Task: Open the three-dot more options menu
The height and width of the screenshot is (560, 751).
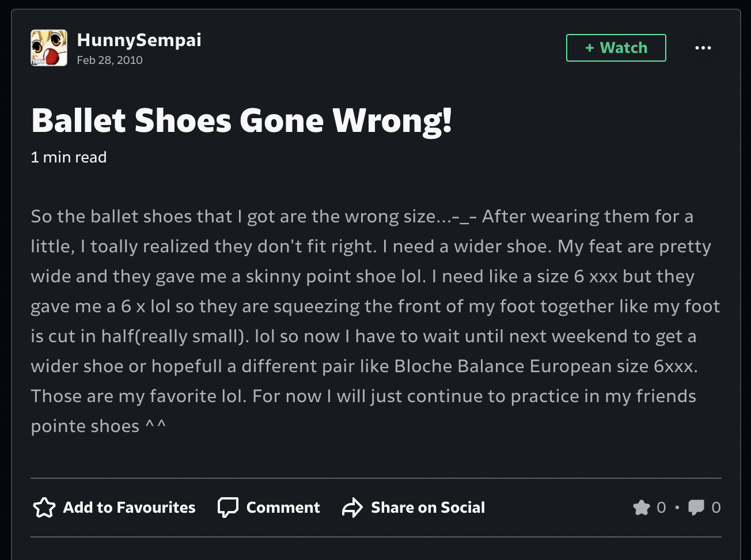Action: pos(703,48)
